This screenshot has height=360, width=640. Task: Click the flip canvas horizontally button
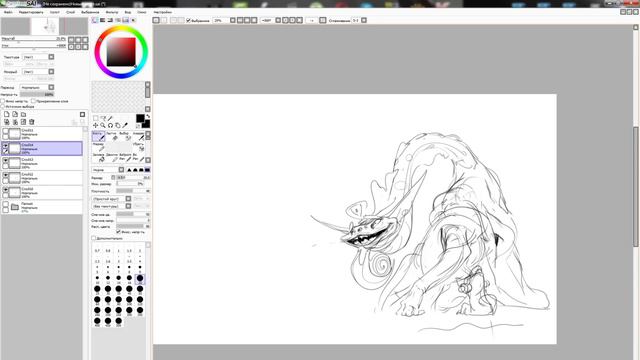pos(322,20)
